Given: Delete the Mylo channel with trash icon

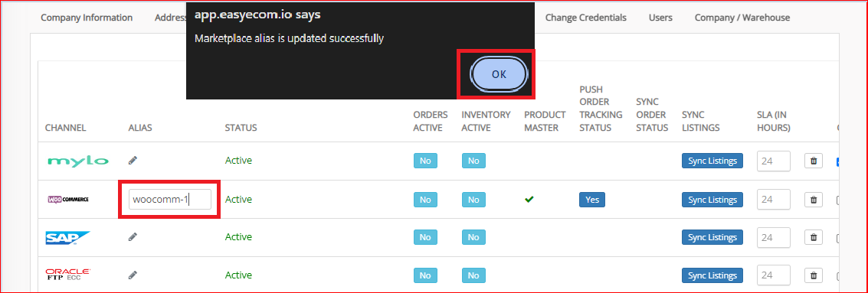Looking at the screenshot, I should [813, 161].
